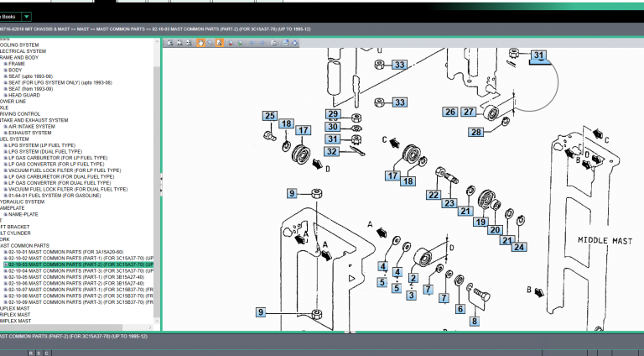Viewport: 644px width, 356px height.
Task: Click part callout number 25
Action: (x=269, y=116)
